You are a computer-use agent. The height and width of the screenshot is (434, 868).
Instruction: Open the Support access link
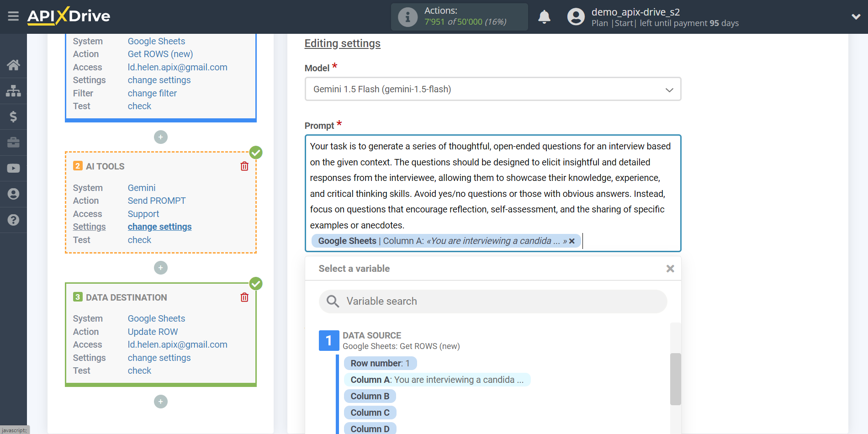pyautogui.click(x=143, y=214)
